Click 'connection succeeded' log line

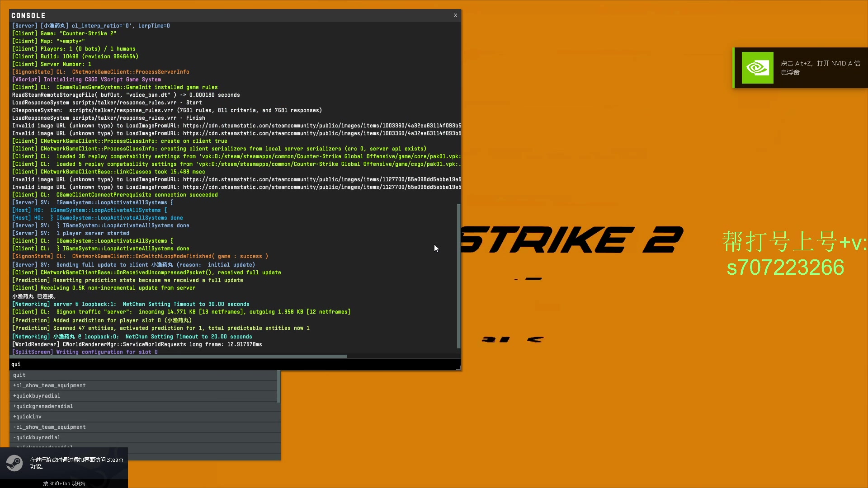coord(115,195)
